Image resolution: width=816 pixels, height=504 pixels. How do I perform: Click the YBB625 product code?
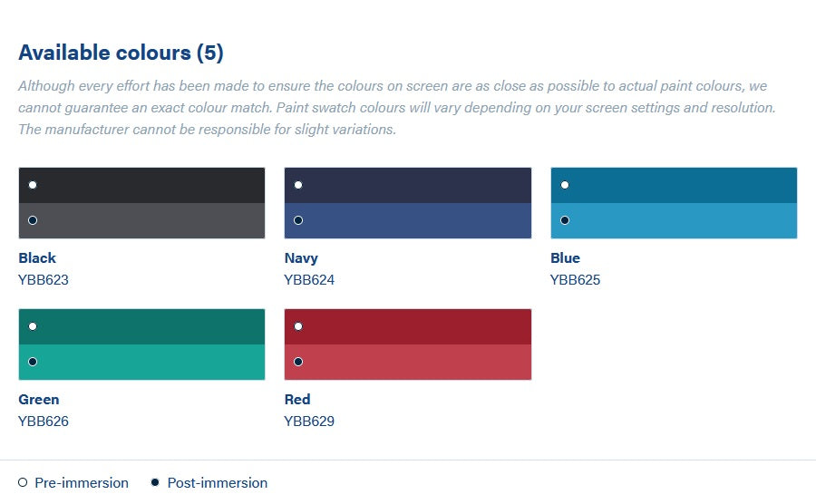(x=575, y=280)
